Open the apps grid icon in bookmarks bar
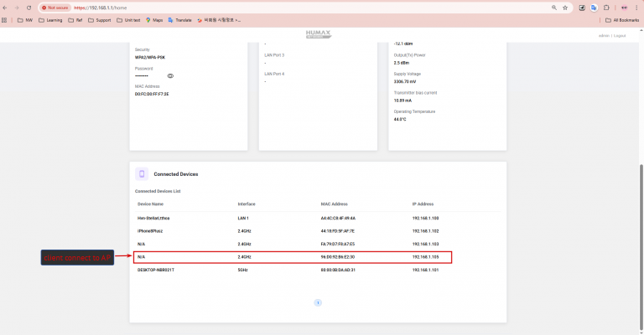 click(4, 20)
